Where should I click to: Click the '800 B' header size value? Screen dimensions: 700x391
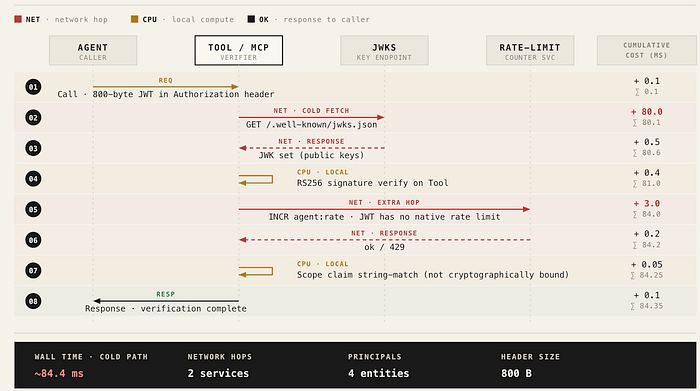[x=517, y=374]
